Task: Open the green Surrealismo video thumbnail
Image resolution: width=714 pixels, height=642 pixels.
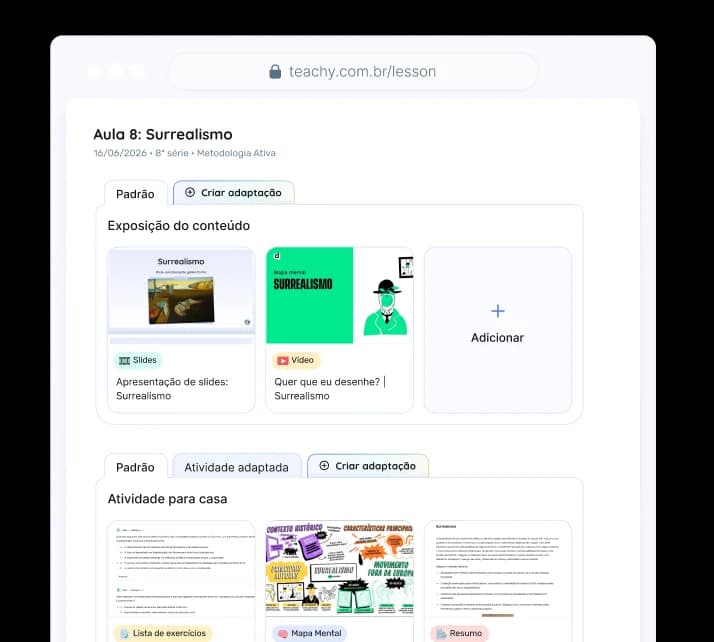Action: click(340, 296)
